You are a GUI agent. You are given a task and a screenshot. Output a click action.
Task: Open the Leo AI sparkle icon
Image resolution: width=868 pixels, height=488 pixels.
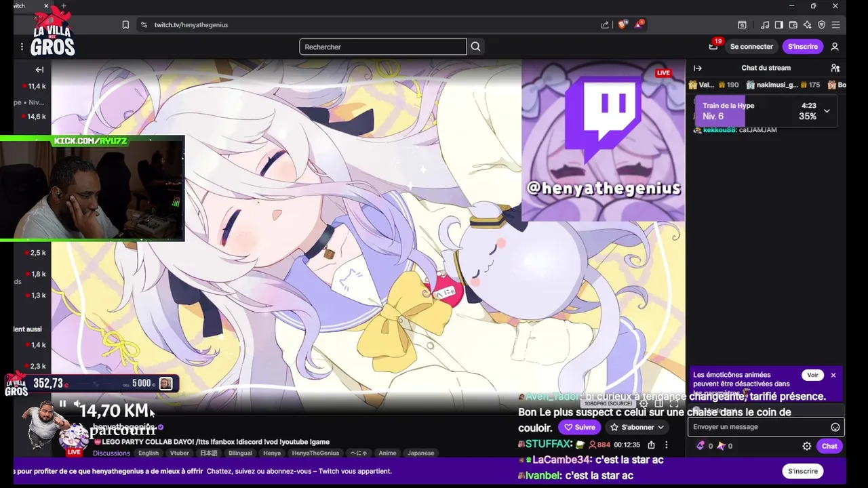(x=807, y=25)
